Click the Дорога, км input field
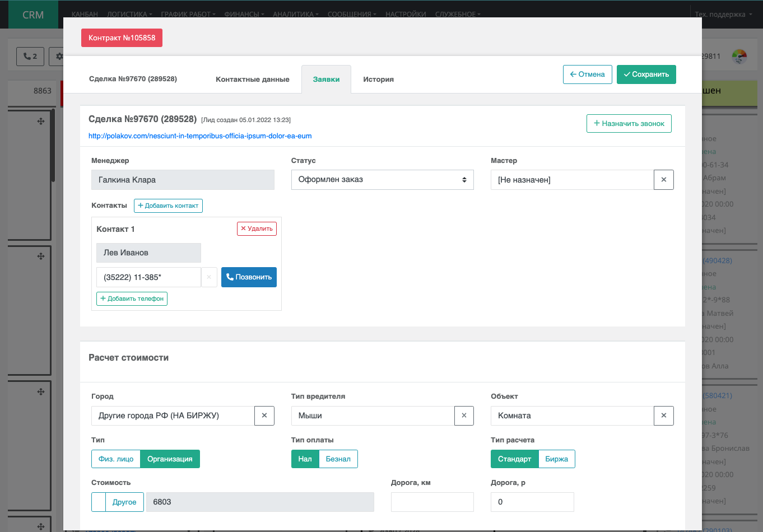The width and height of the screenshot is (763, 532). 432,502
